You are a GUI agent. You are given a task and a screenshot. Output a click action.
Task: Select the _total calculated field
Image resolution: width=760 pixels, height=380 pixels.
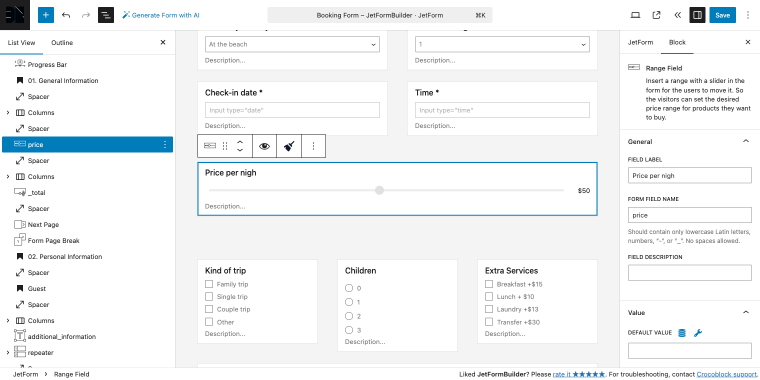(x=87, y=192)
